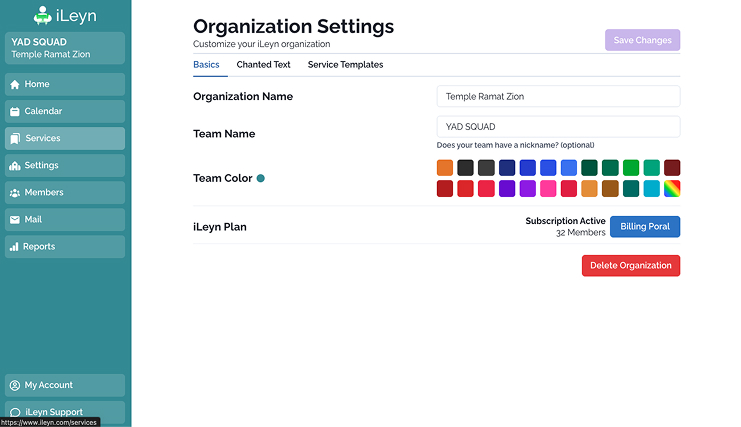The height and width of the screenshot is (427, 741).
Task: Click the iLeyn Plan label
Action: click(220, 227)
